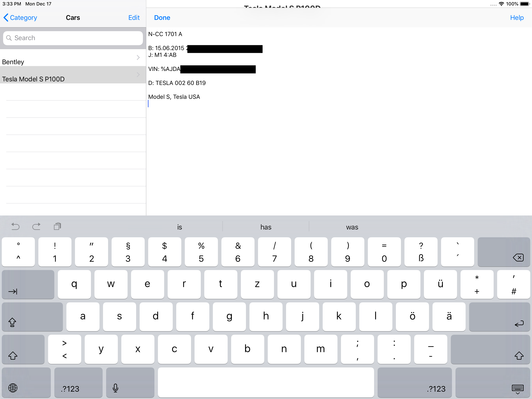Tap the right shift key
This screenshot has width=532, height=399.
point(490,349)
